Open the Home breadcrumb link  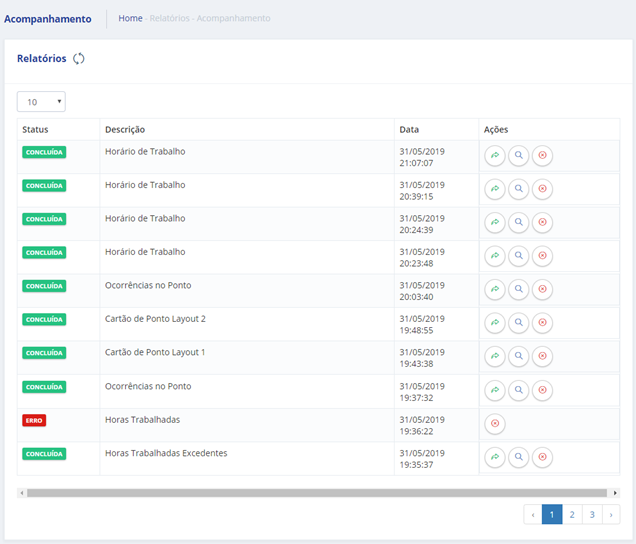[x=130, y=19]
